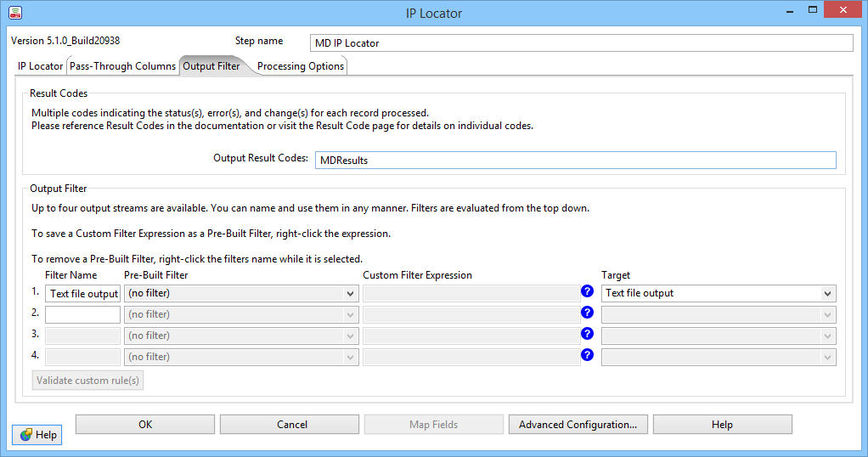
Task: Click the help icon for filter row 1
Action: click(x=587, y=292)
